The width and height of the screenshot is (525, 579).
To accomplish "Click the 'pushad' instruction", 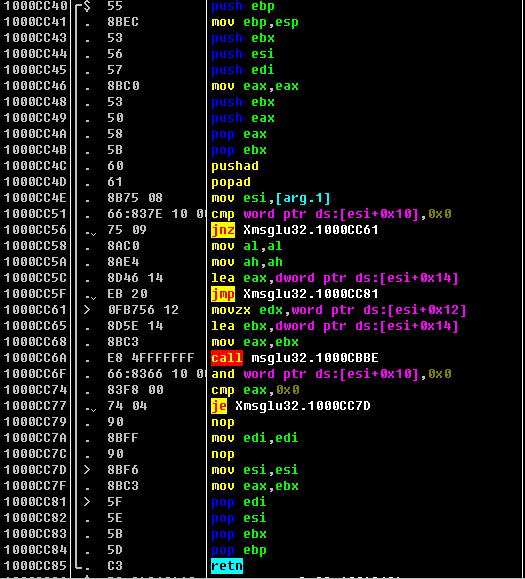I will coord(234,166).
